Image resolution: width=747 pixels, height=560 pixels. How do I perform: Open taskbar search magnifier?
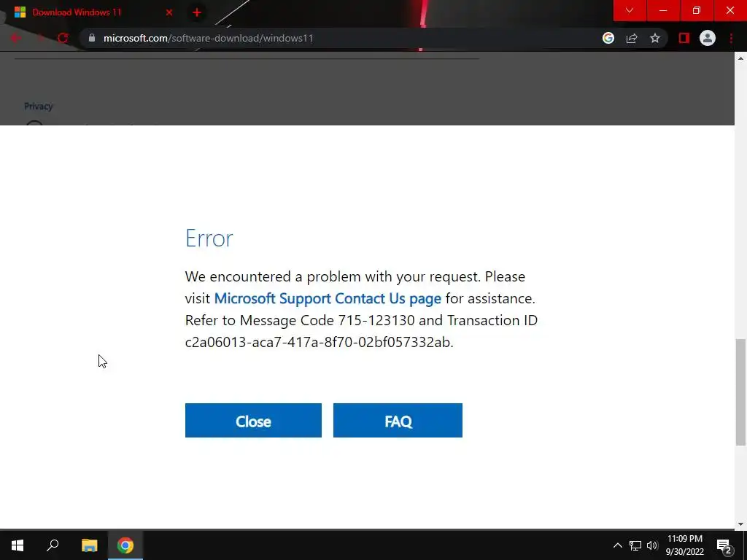tap(53, 545)
